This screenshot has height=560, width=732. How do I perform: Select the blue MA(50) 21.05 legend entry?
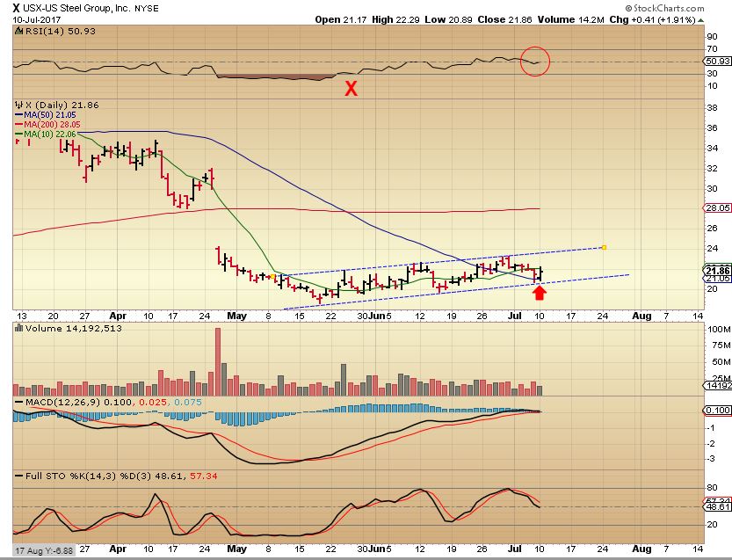pos(46,115)
